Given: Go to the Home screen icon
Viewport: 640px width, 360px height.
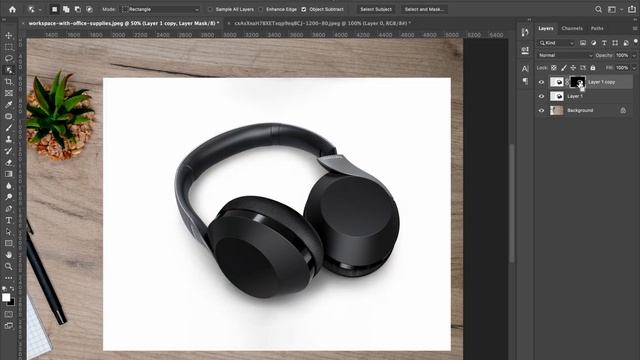Looking at the screenshot, I should pos(12,9).
